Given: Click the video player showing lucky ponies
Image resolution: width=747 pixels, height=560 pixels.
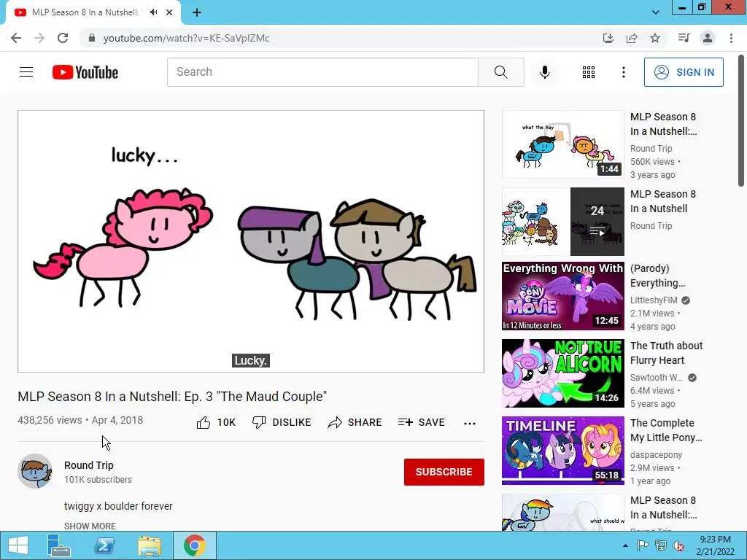Looking at the screenshot, I should [x=251, y=241].
